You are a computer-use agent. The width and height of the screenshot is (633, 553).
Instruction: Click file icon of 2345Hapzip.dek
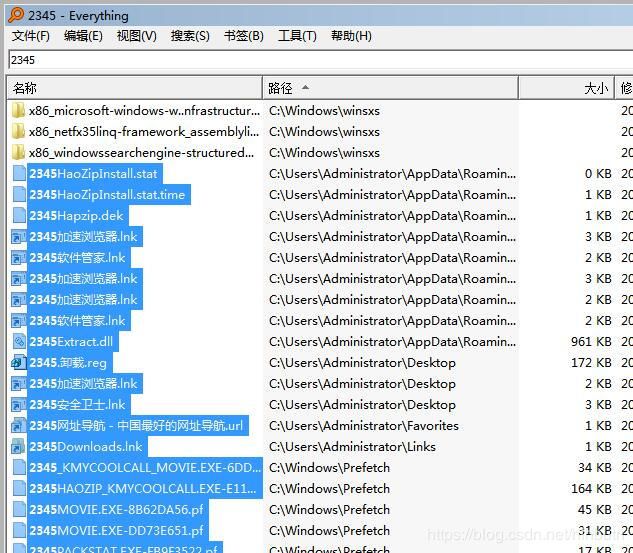(x=19, y=216)
